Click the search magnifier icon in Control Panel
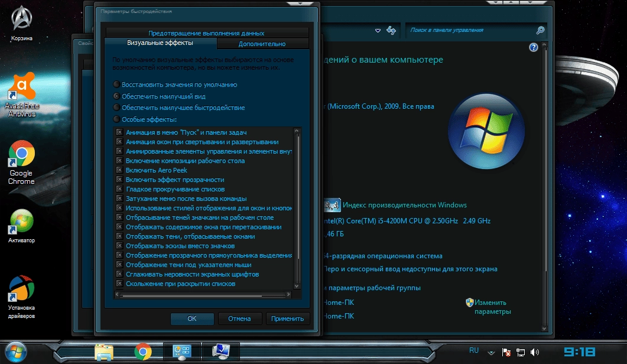The height and width of the screenshot is (364, 627). pyautogui.click(x=540, y=30)
